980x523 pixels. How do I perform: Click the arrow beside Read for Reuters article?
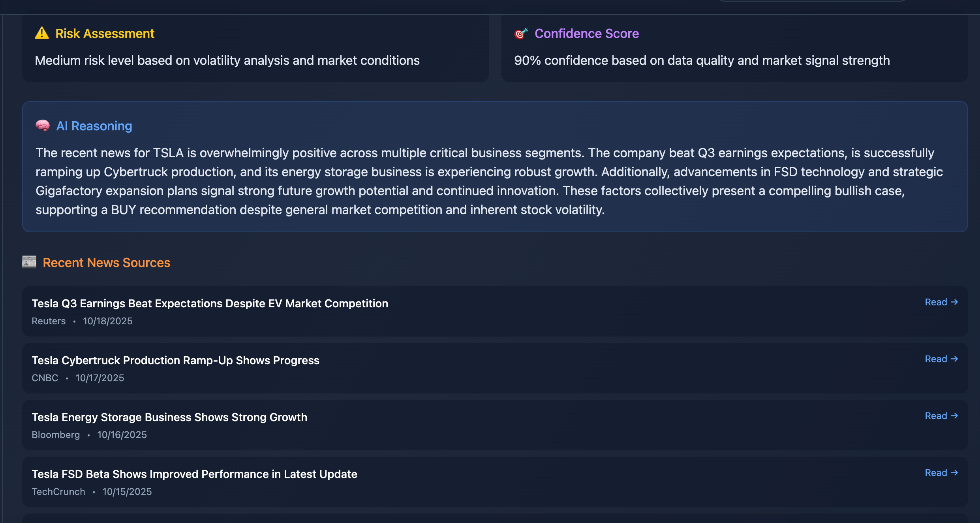point(955,302)
